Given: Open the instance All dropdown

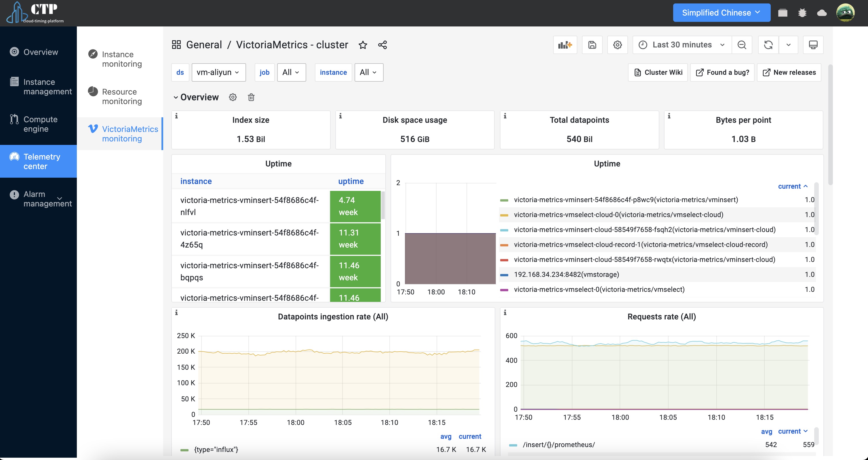Looking at the screenshot, I should 369,72.
